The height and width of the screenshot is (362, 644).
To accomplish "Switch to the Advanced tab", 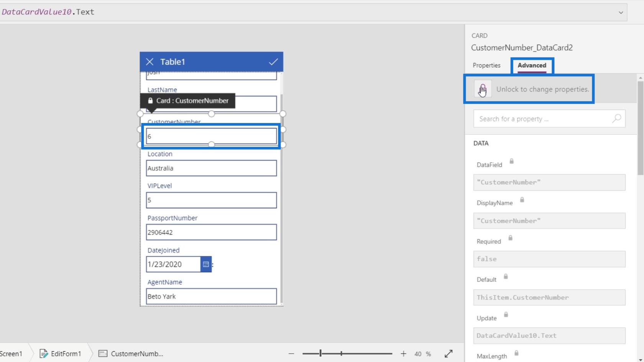I will (x=532, y=65).
